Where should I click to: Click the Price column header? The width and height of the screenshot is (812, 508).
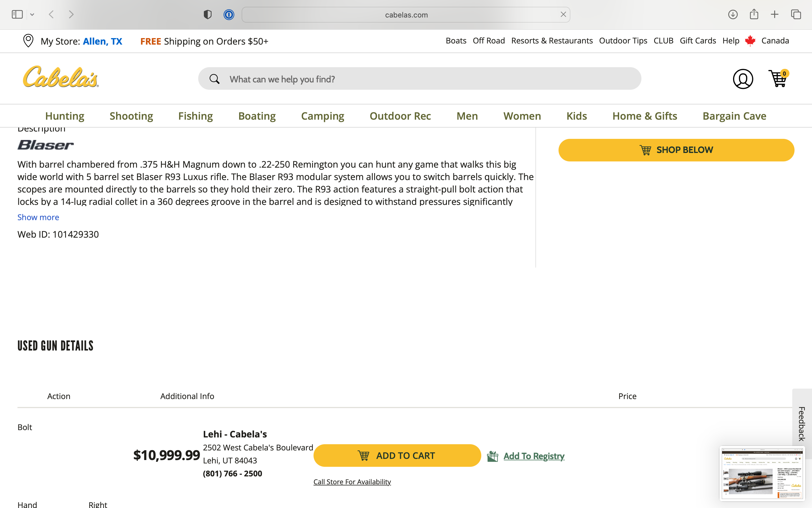click(x=627, y=397)
